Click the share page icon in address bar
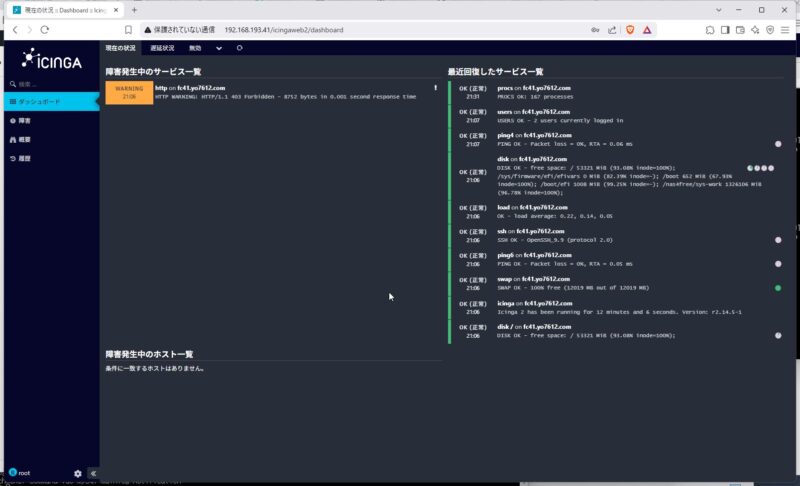 click(612, 30)
